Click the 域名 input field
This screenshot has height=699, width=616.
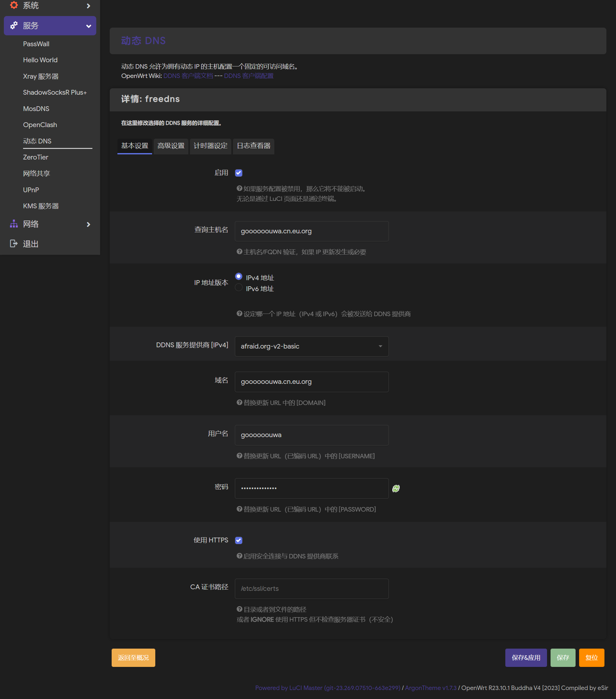312,381
